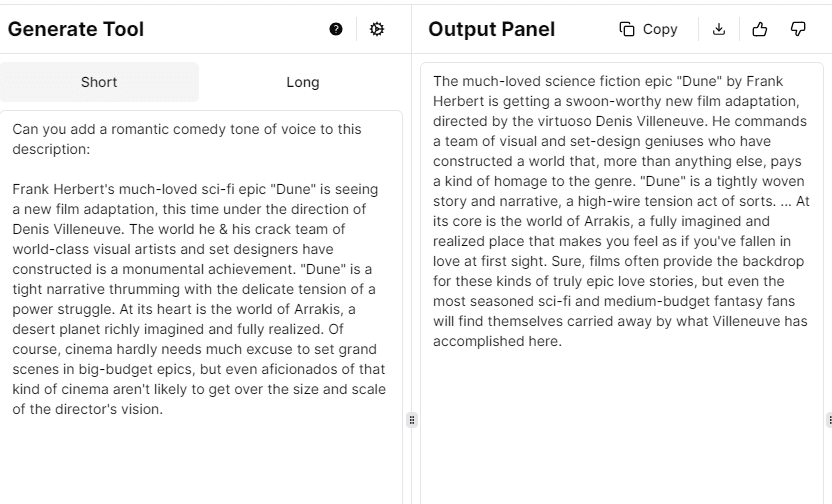
Task: Select the Short length option
Action: click(99, 82)
